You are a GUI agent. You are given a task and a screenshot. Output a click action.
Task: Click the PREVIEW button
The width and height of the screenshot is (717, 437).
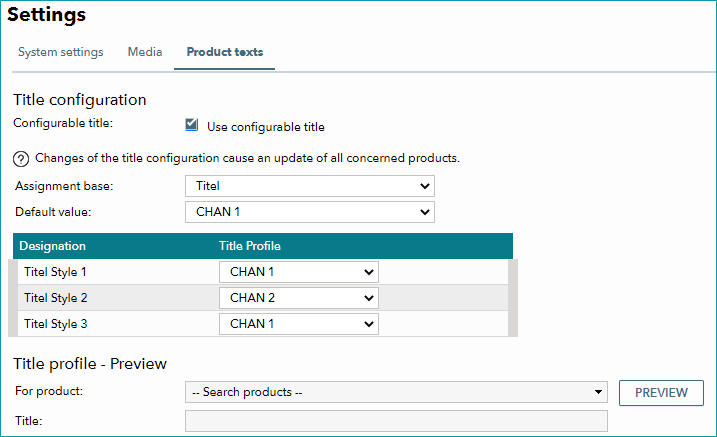[x=661, y=393]
